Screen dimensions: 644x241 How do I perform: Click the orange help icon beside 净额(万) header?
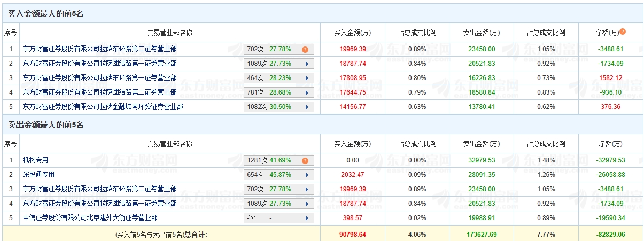point(623,32)
